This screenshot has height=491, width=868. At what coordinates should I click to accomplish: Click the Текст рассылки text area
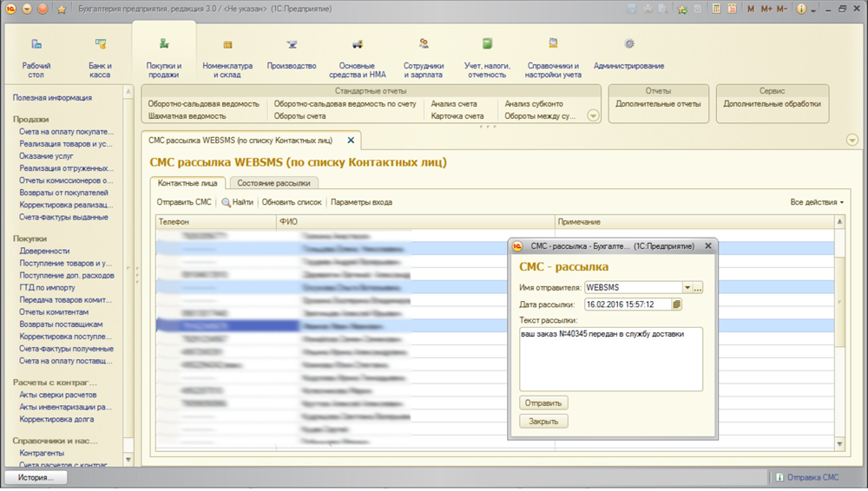611,359
